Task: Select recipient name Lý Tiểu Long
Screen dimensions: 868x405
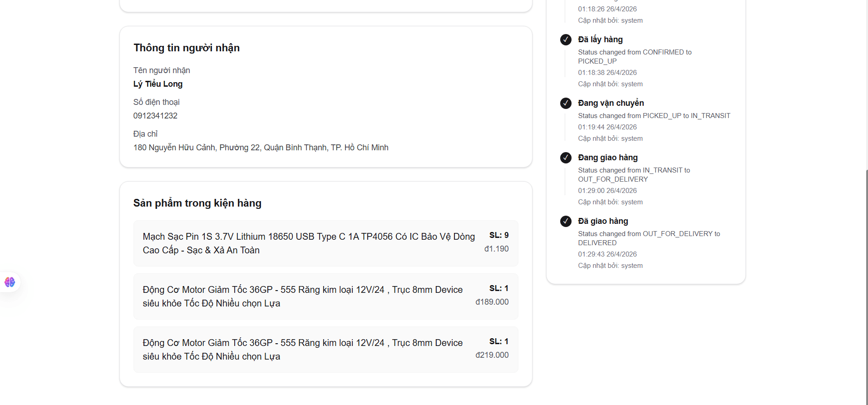Action: click(x=158, y=84)
